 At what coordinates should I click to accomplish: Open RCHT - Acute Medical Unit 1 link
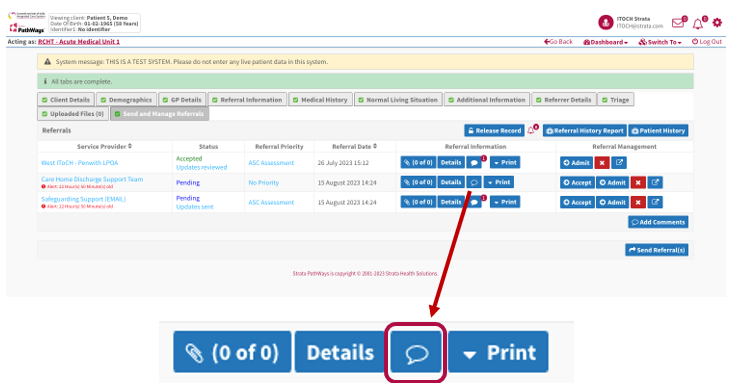point(79,42)
